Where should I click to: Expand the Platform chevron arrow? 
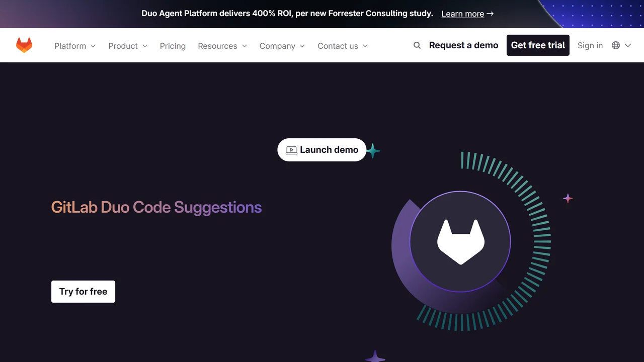point(93,46)
